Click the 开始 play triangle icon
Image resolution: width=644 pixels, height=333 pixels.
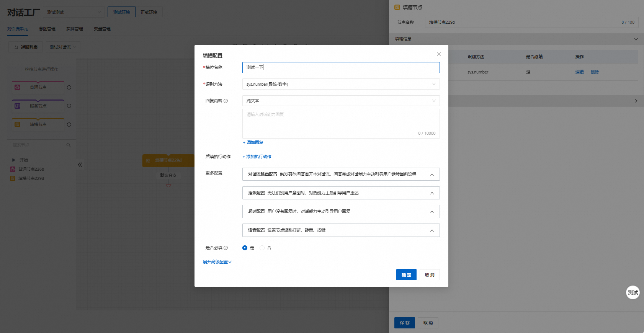click(x=13, y=160)
